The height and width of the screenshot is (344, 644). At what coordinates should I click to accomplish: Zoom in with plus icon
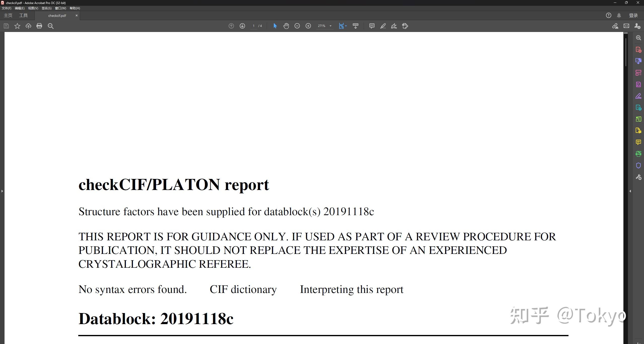(308, 26)
